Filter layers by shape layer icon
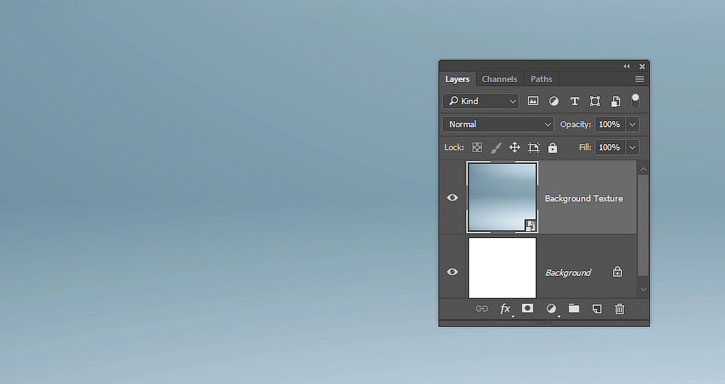This screenshot has height=384, width=725. (x=595, y=101)
